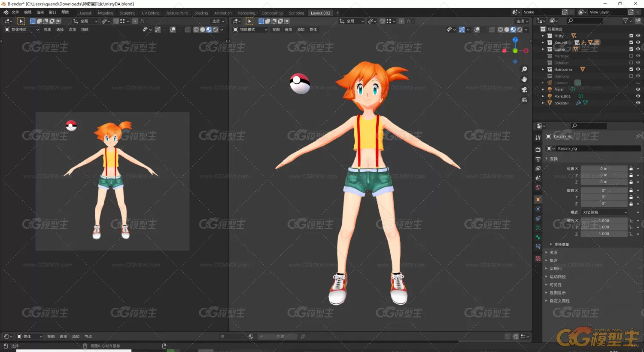Hide Point.001 light with eye icon
Image resolution: width=644 pixels, height=352 pixels.
(638, 96)
